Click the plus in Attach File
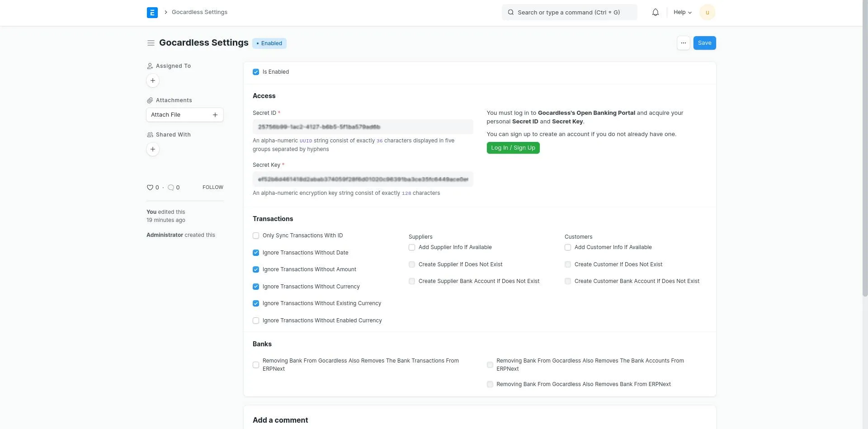 click(x=215, y=115)
